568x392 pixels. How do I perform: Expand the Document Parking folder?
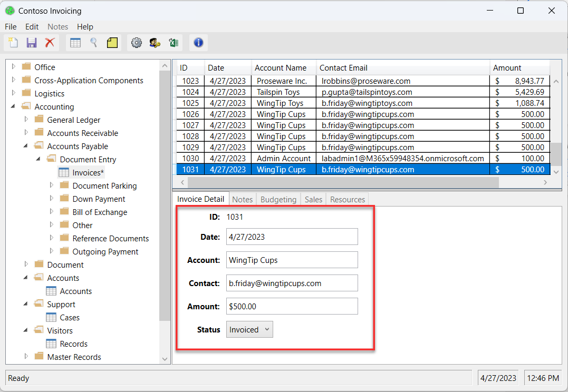click(52, 185)
